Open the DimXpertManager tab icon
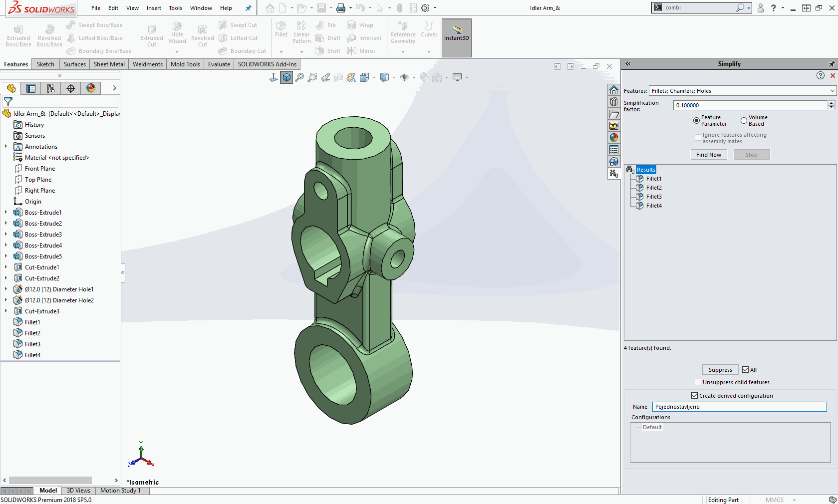 (x=71, y=88)
